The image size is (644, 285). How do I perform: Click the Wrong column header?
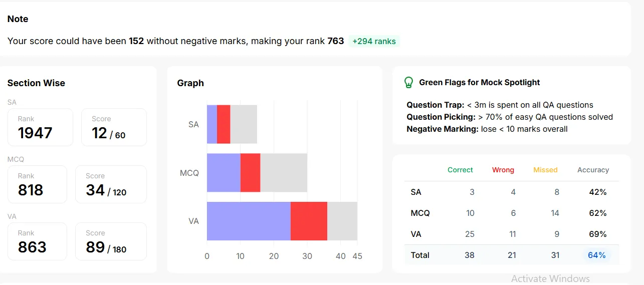click(x=503, y=170)
